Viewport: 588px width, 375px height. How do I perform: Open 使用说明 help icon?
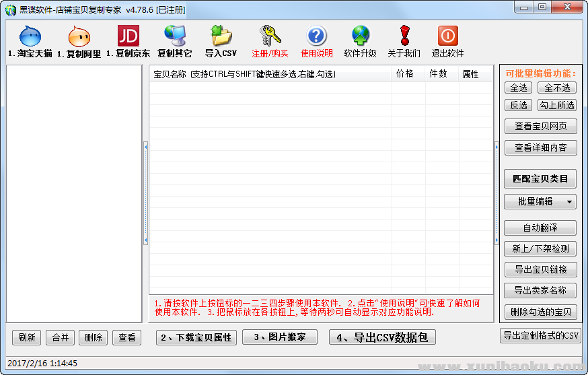tap(316, 36)
